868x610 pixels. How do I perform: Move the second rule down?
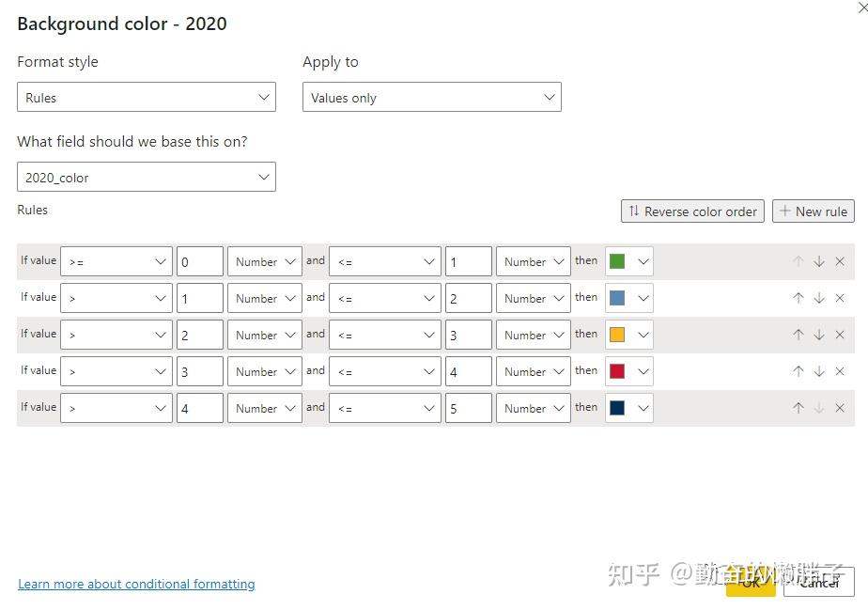point(819,298)
